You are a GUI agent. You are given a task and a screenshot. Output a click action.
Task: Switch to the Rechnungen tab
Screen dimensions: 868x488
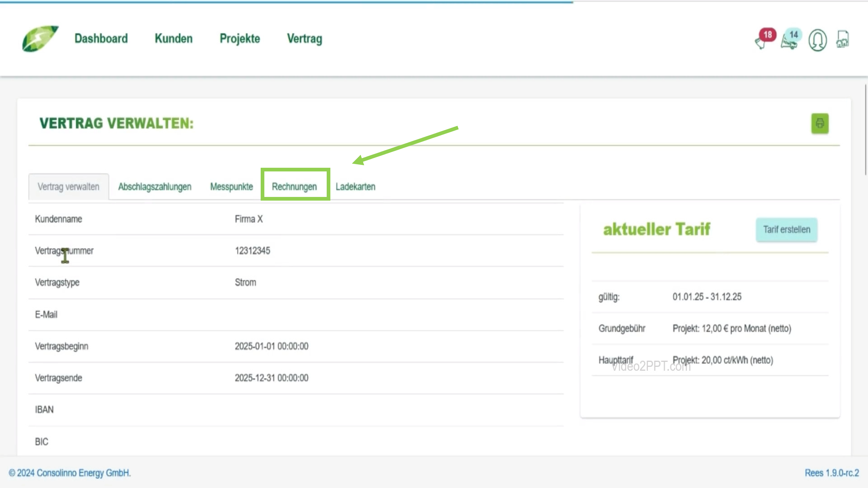pos(294,187)
